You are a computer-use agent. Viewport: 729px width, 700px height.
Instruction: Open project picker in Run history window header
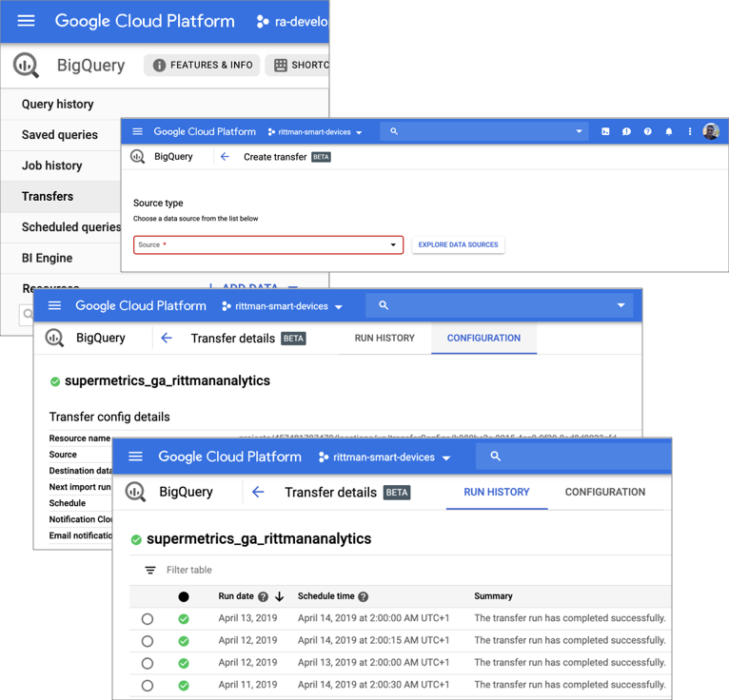point(384,457)
